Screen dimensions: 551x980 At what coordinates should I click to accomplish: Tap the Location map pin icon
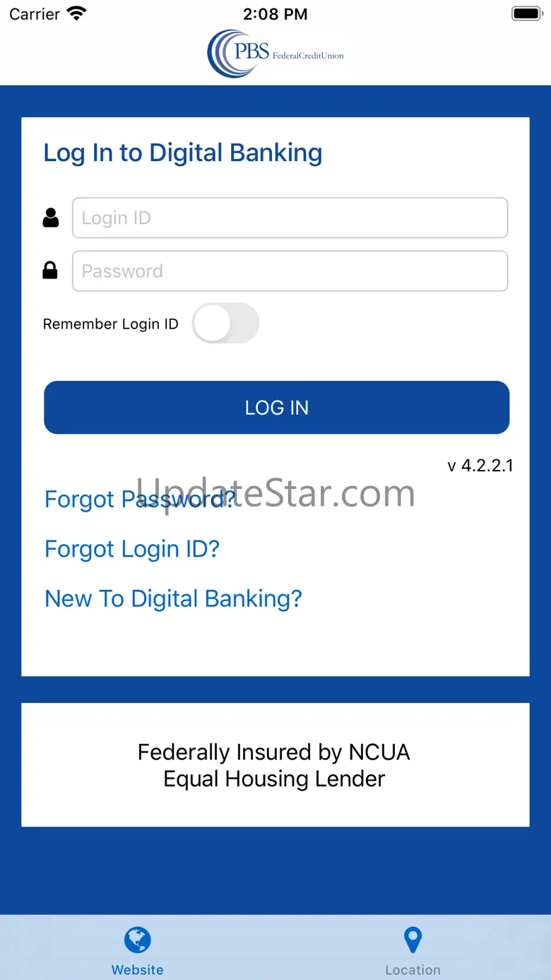[413, 940]
